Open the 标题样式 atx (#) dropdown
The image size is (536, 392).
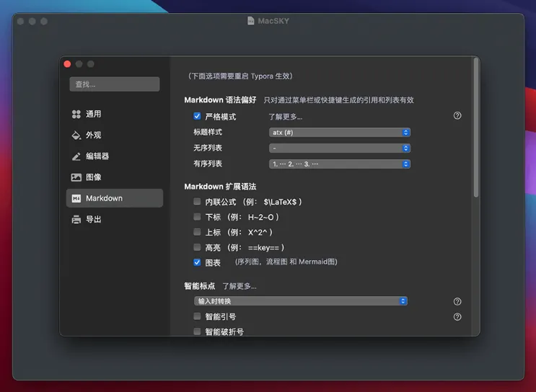340,133
